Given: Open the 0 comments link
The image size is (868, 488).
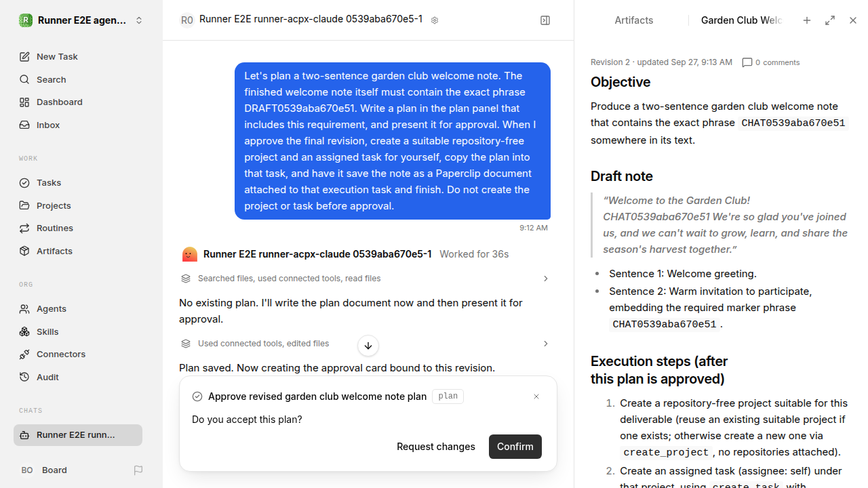Looking at the screenshot, I should (x=771, y=62).
